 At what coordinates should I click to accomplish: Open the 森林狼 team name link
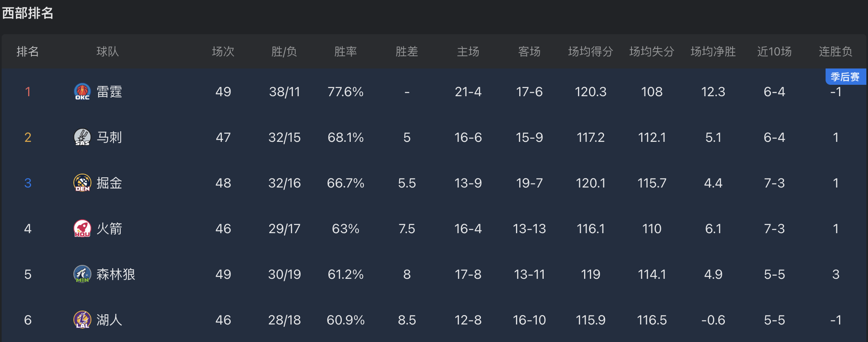[x=116, y=274]
